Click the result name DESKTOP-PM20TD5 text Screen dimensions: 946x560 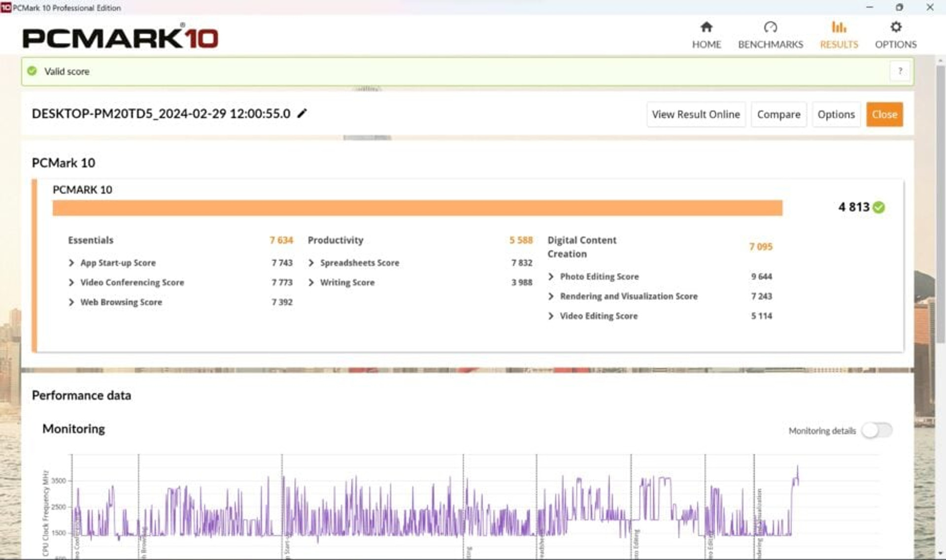161,114
